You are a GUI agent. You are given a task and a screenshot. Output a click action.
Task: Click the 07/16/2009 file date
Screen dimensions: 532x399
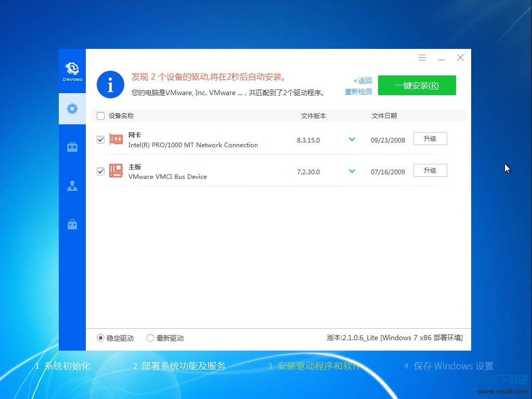coord(388,172)
